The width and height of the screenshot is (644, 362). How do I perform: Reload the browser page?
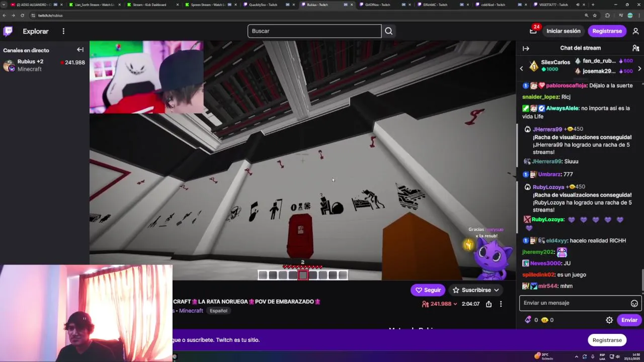click(22, 16)
